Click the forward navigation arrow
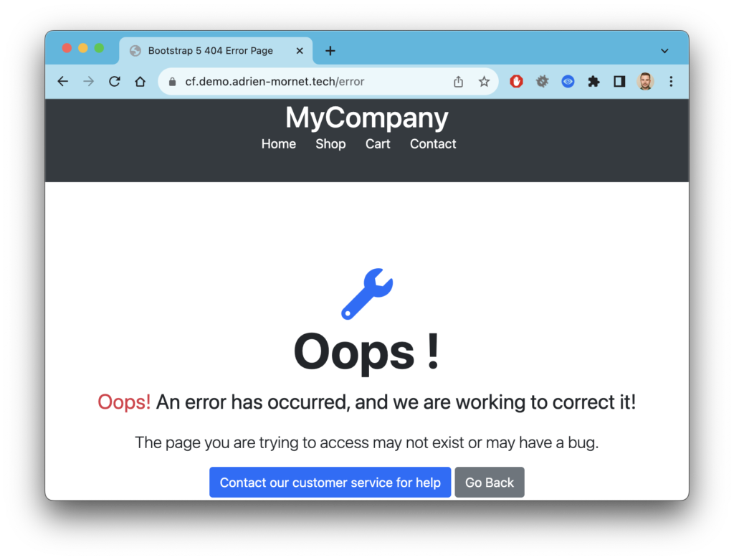Image resolution: width=734 pixels, height=560 pixels. tap(88, 82)
